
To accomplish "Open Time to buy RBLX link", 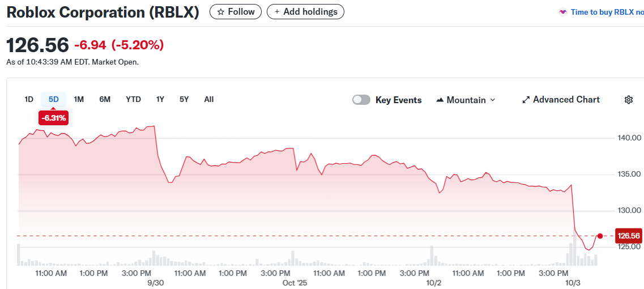I will [x=607, y=12].
